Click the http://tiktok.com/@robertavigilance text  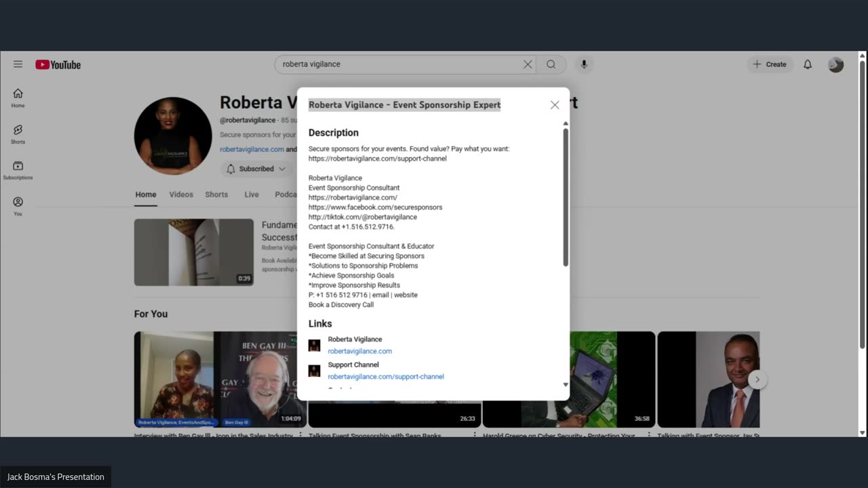pyautogui.click(x=363, y=217)
